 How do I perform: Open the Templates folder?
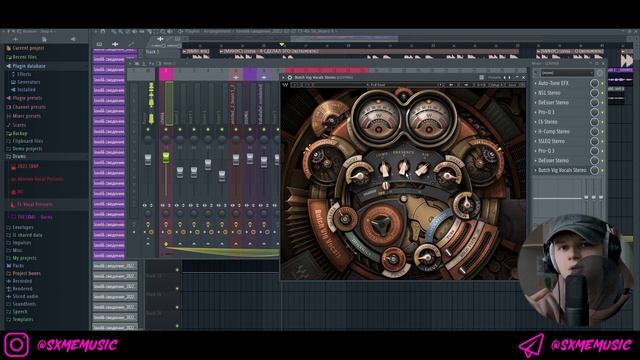(x=22, y=320)
